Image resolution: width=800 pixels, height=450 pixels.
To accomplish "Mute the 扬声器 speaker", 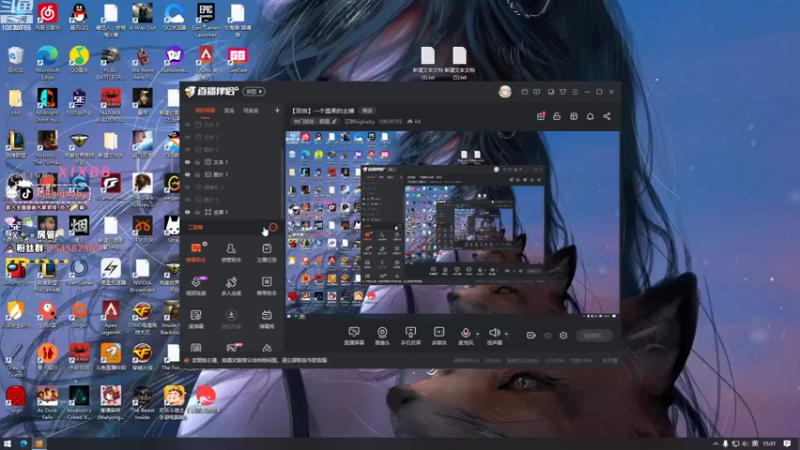I will pos(494,333).
